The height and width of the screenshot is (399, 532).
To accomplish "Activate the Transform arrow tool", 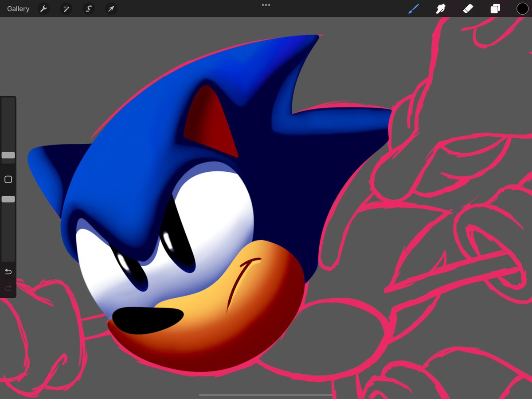I will point(111,8).
